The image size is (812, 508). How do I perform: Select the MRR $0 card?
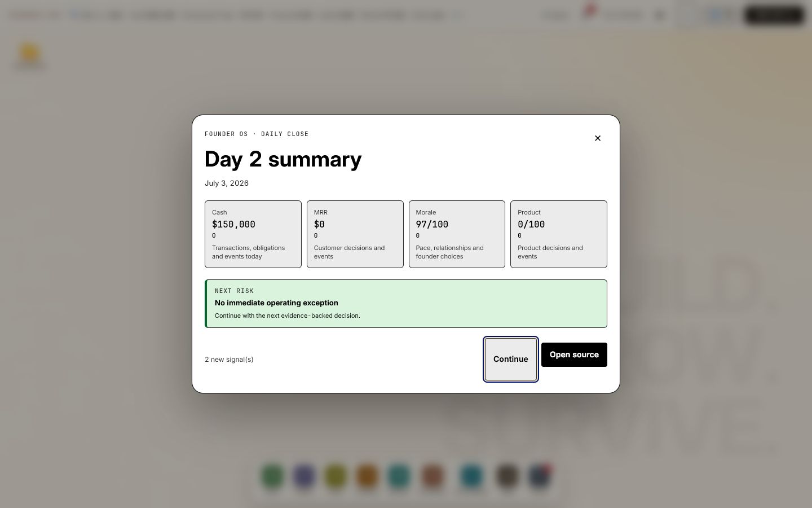[355, 234]
